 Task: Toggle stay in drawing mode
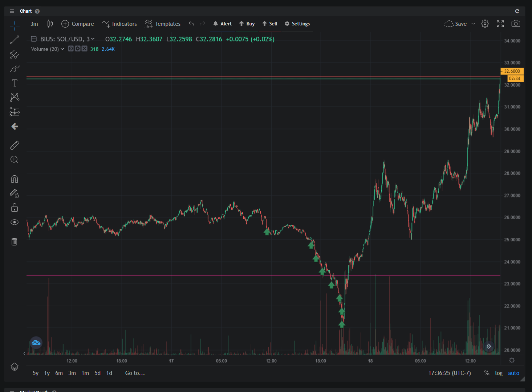(x=15, y=193)
